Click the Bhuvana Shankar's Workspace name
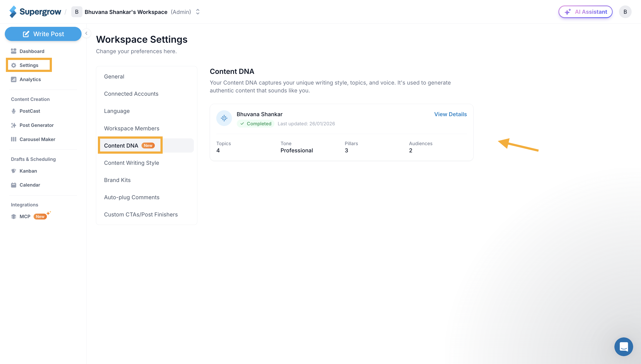641x364 pixels. [x=126, y=12]
